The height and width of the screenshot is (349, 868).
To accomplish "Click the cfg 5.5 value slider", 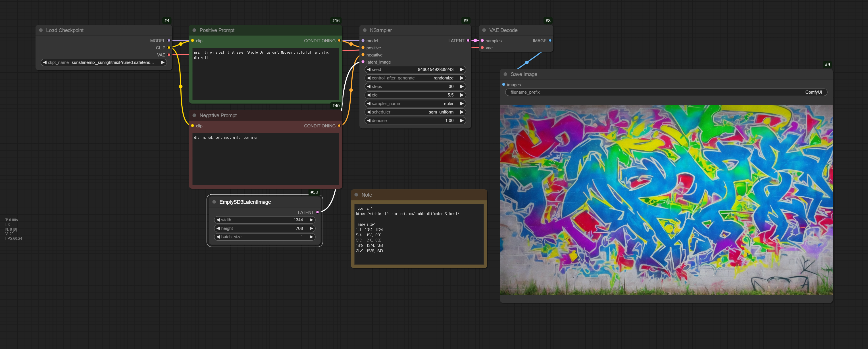I will [415, 95].
